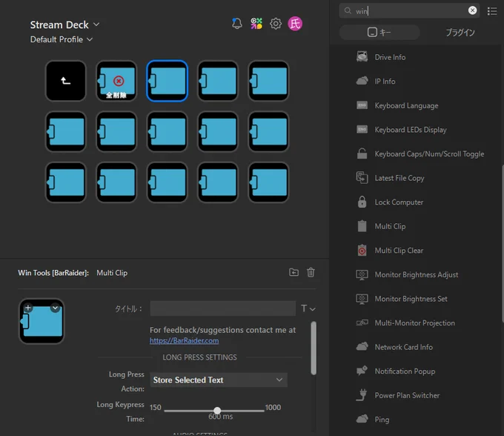504x436 pixels.
Task: Click the Ping cloud icon
Action: (x=362, y=419)
